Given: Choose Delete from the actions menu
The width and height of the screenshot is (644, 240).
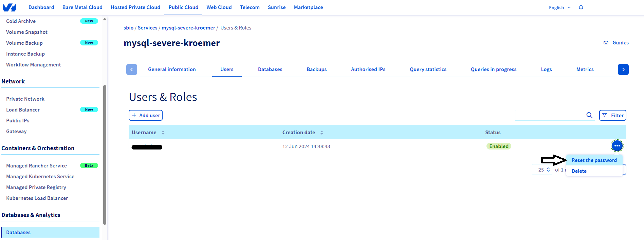Looking at the screenshot, I should [x=594, y=171].
